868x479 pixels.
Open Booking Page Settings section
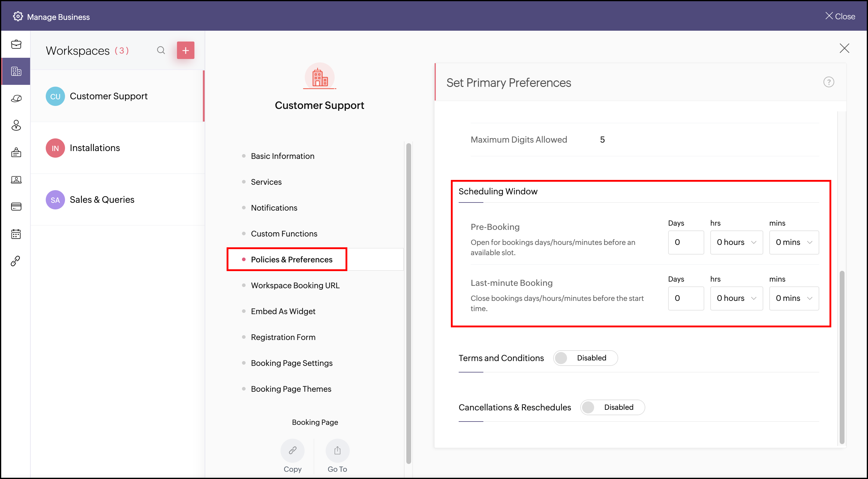[x=291, y=363]
